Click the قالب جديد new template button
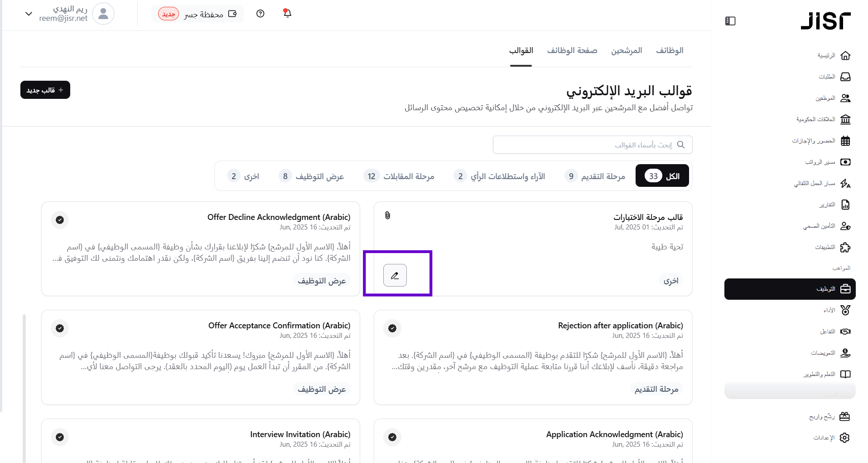 pos(45,90)
